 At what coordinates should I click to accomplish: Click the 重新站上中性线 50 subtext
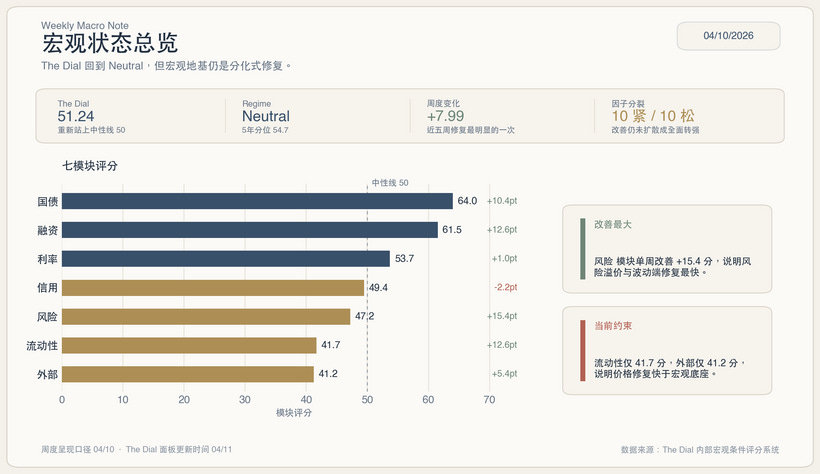[x=92, y=130]
